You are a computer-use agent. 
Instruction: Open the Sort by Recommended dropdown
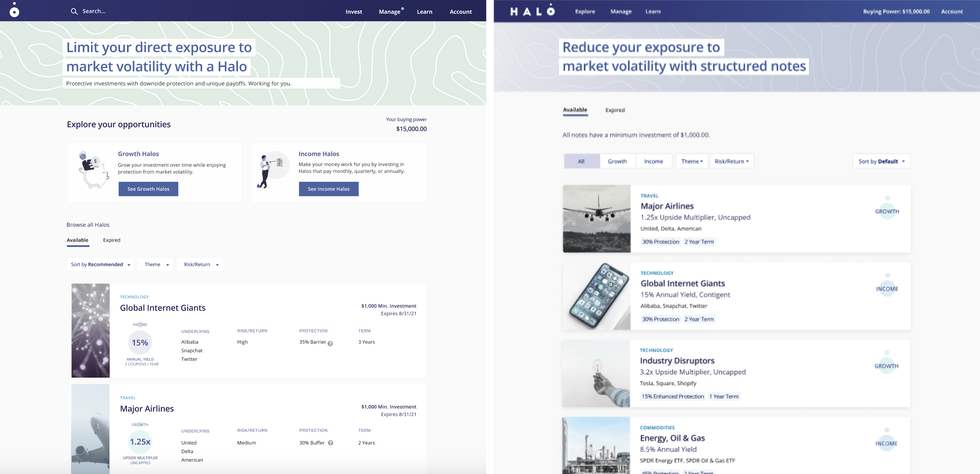[x=100, y=264]
